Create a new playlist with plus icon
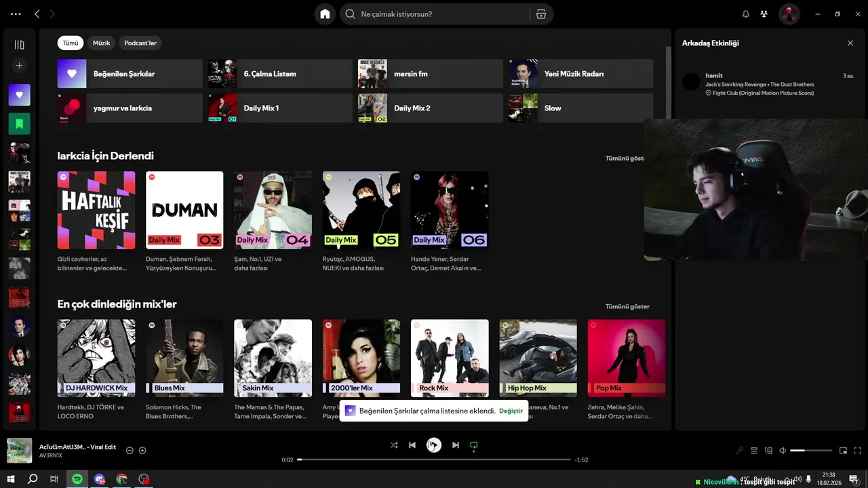868x488 pixels. point(19,66)
